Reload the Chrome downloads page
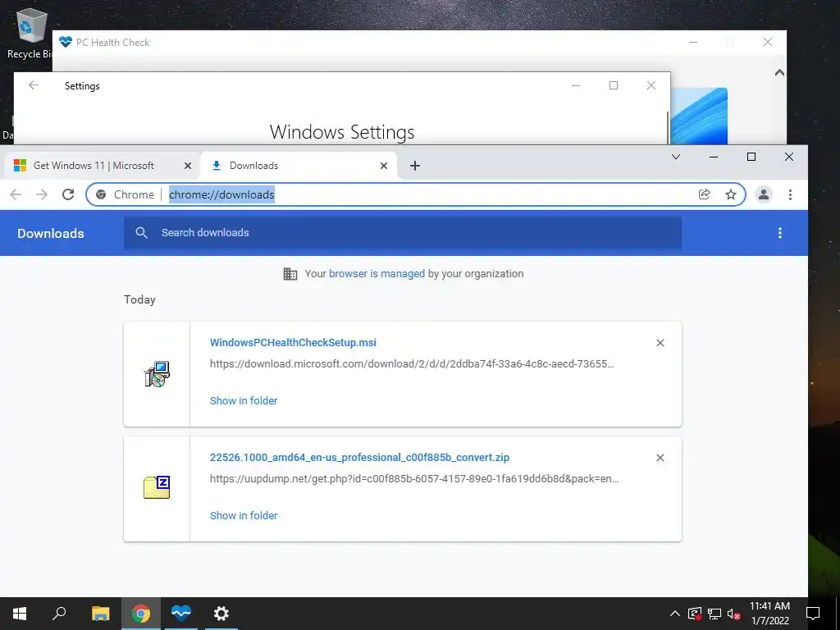 (68, 194)
